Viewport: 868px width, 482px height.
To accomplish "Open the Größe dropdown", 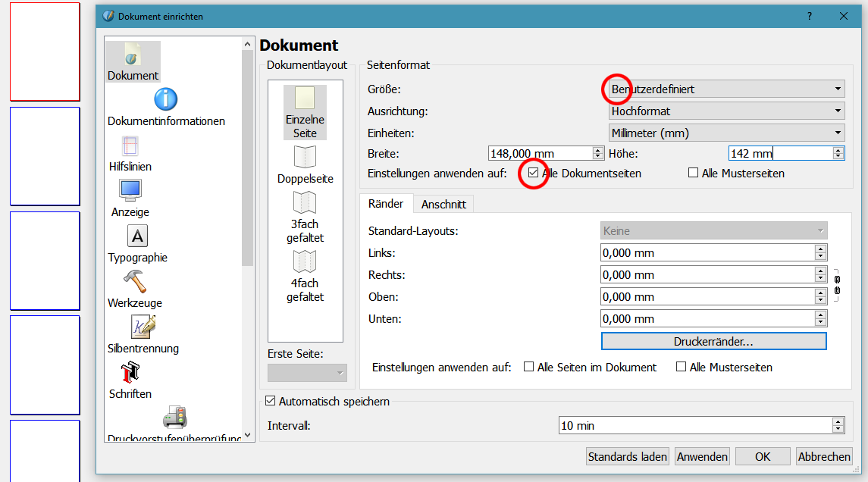I will 726,89.
